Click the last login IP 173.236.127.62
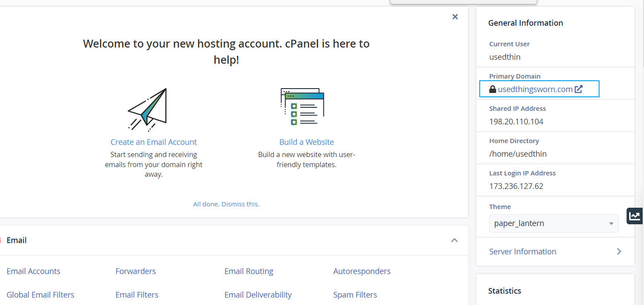 pos(516,186)
